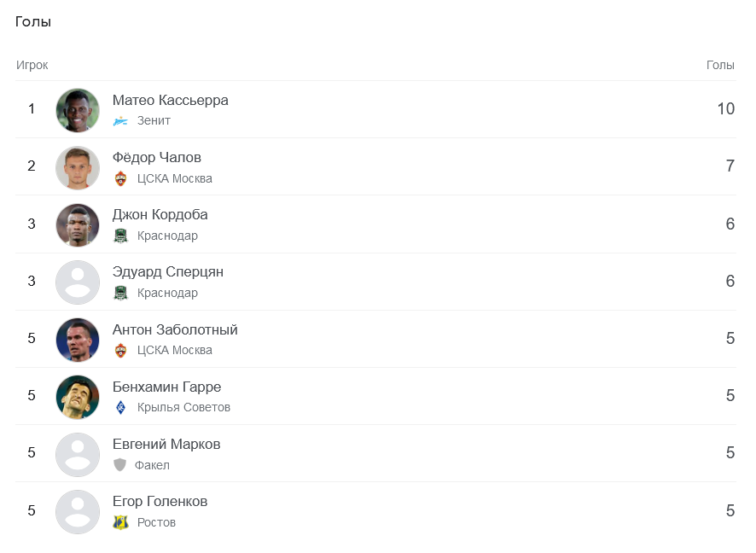Click Krasnodar logo under Эдуард Сперцян
This screenshot has height=553, width=756.
tap(120, 293)
